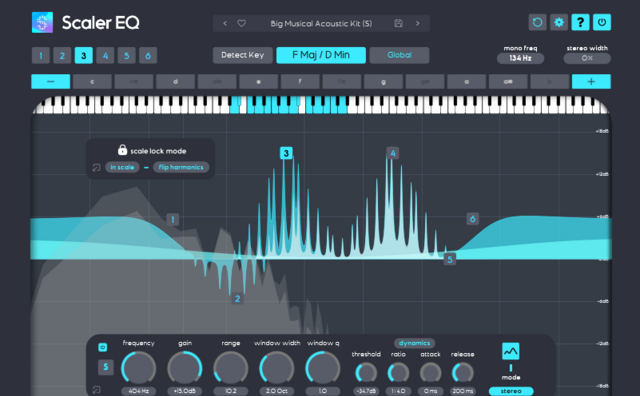Viewport: 640px width, 396px height.
Task: Toggle the in scale option
Action: point(122,167)
